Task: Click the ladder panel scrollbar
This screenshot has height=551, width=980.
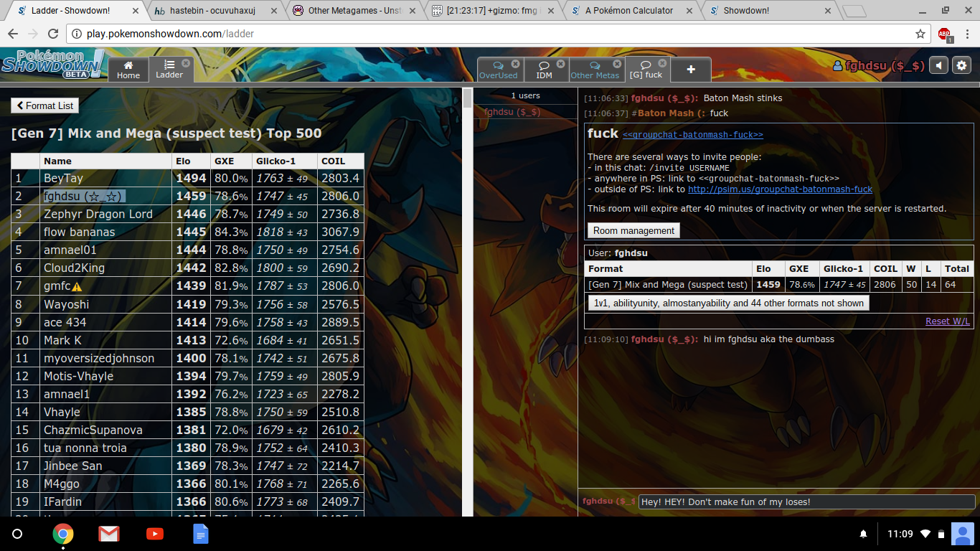Action: 468,98
